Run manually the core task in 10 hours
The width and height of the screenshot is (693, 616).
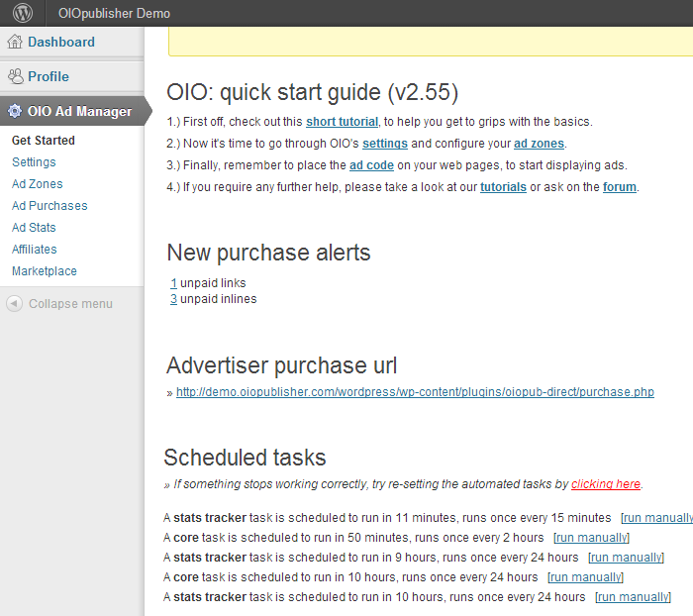(x=586, y=577)
